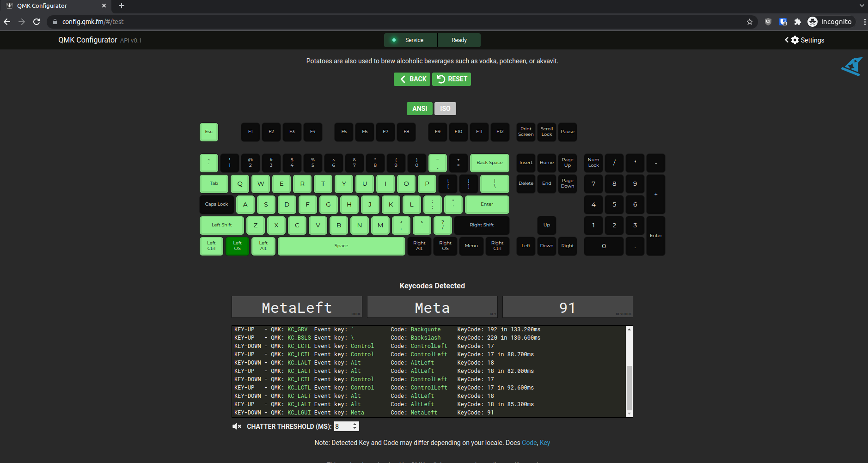Open Settings with the gear icon
The height and width of the screenshot is (463, 868).
(795, 40)
